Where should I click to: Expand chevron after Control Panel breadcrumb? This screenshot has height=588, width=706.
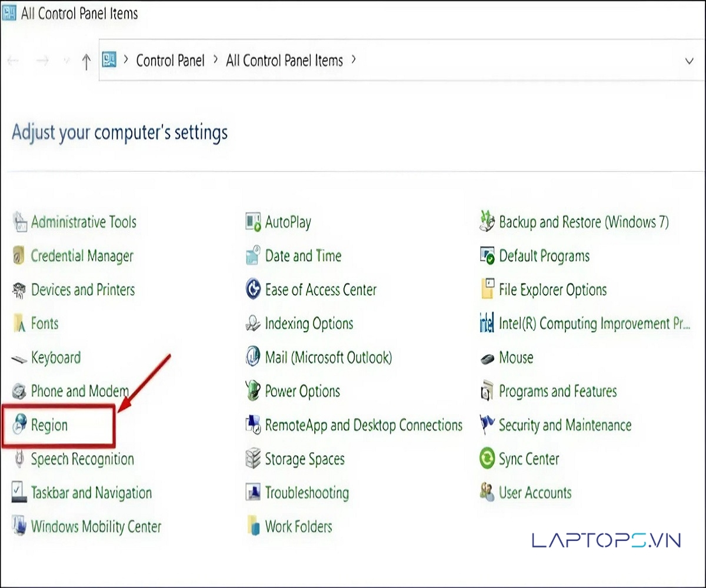pos(215,60)
